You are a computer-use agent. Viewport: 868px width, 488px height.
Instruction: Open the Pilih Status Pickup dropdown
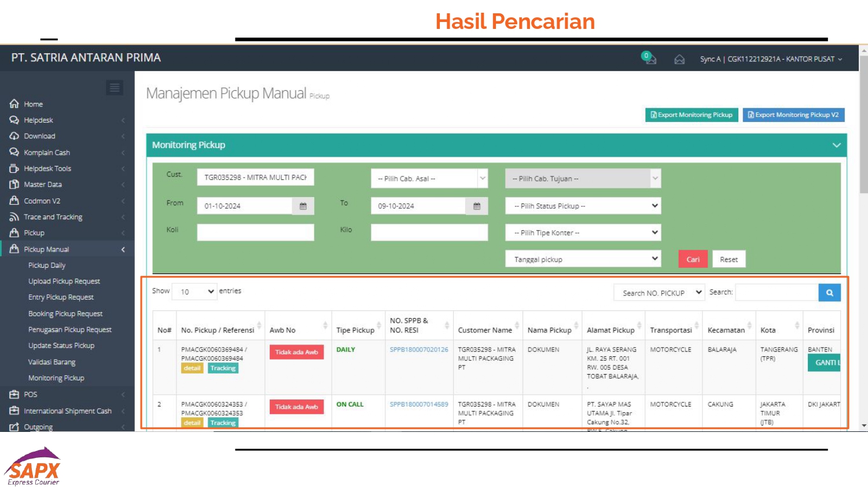(x=583, y=206)
